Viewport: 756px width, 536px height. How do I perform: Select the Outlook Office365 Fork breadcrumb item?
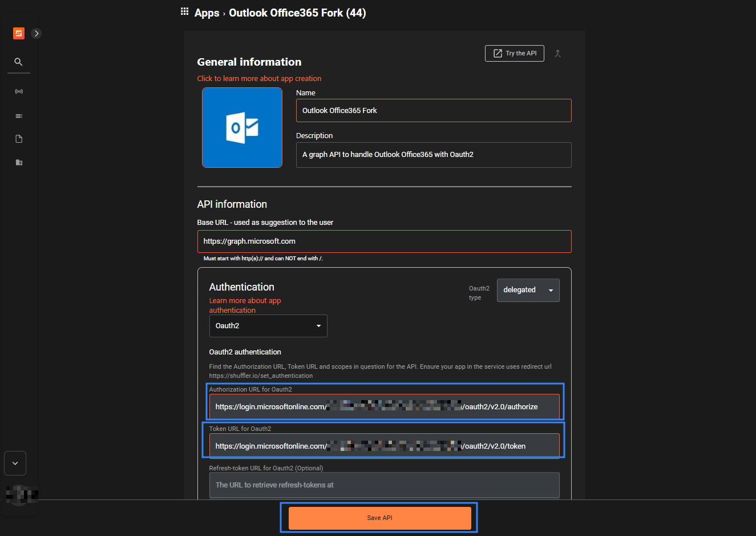[x=297, y=13]
